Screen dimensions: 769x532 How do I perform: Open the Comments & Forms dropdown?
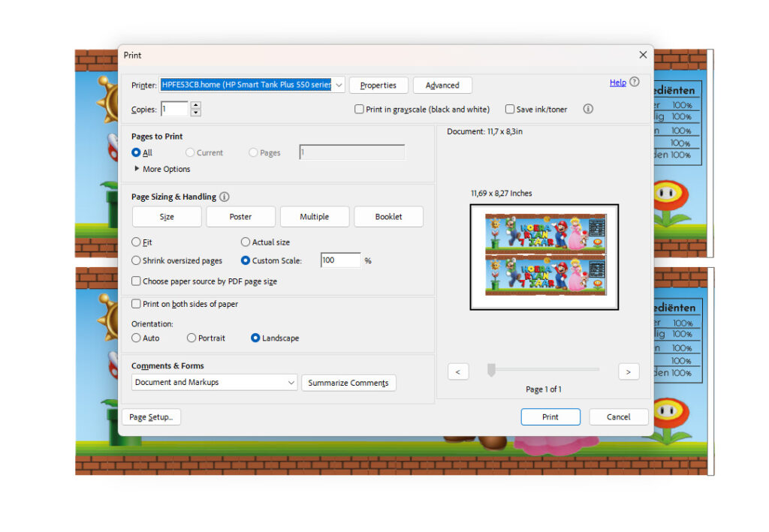pos(291,383)
